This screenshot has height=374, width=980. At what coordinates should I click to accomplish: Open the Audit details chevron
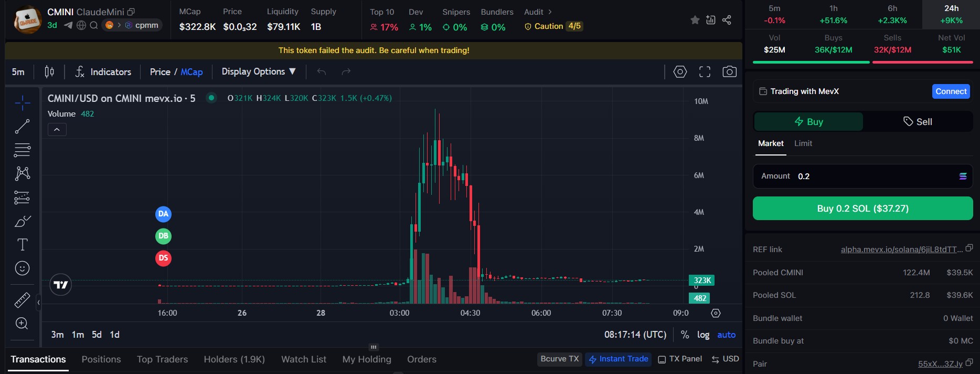click(550, 12)
